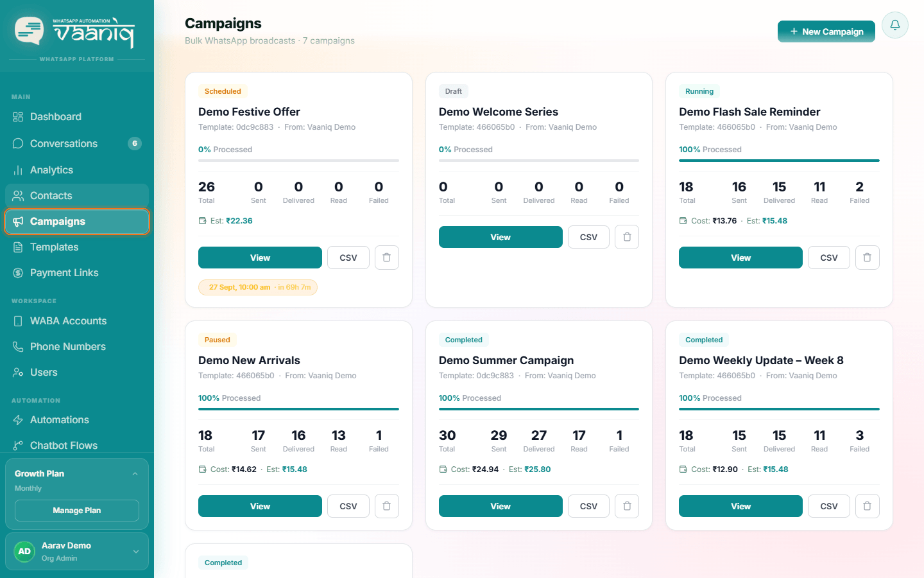This screenshot has height=578, width=924.
Task: View the Demo New Arrivals campaign
Action: [260, 506]
